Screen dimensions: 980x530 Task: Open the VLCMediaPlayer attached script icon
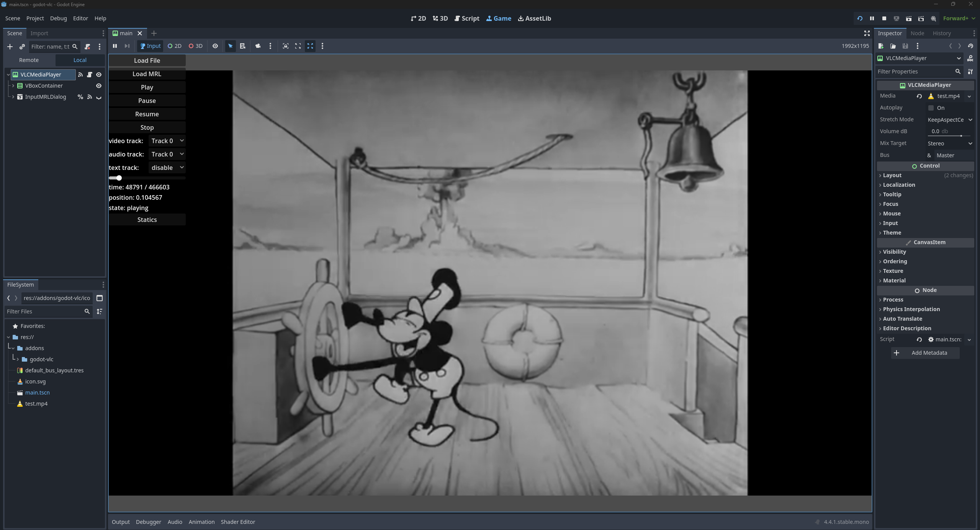click(x=90, y=75)
